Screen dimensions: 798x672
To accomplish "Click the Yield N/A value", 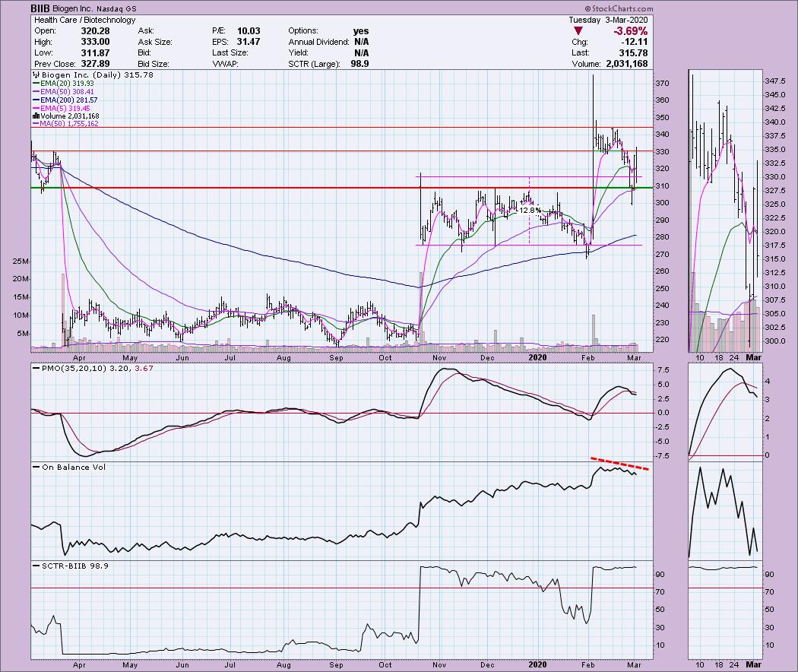I will point(361,53).
